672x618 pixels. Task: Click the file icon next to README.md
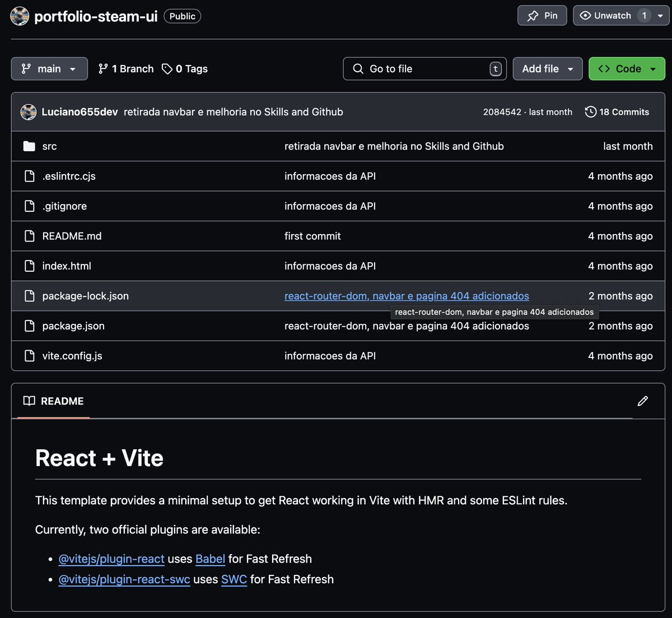click(29, 236)
